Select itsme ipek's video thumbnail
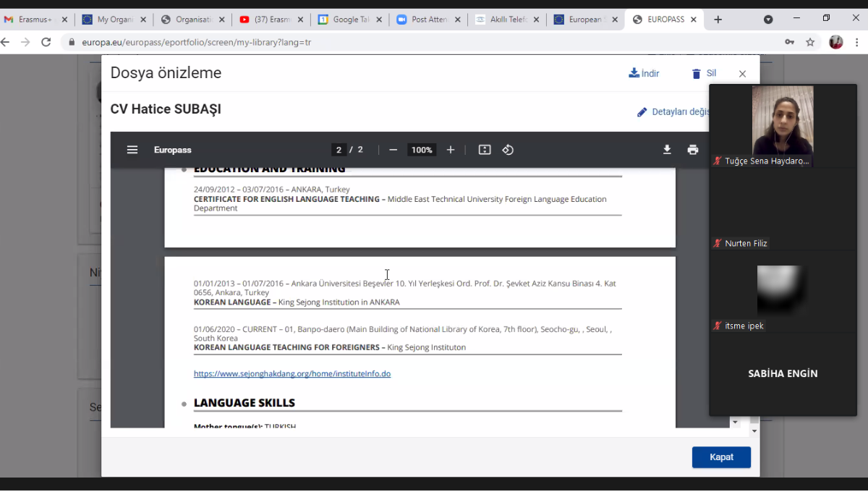This screenshot has height=492, width=868. coord(783,291)
